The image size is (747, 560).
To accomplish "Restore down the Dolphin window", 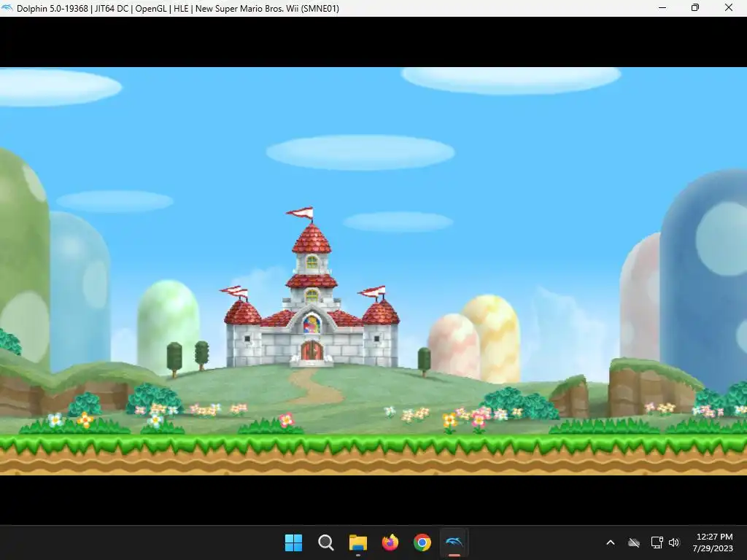I will 695,7.
